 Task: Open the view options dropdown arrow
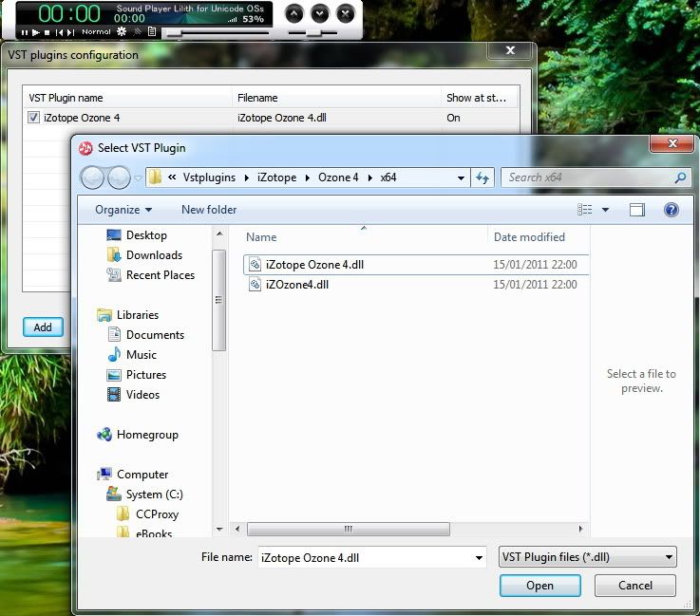coord(605,209)
